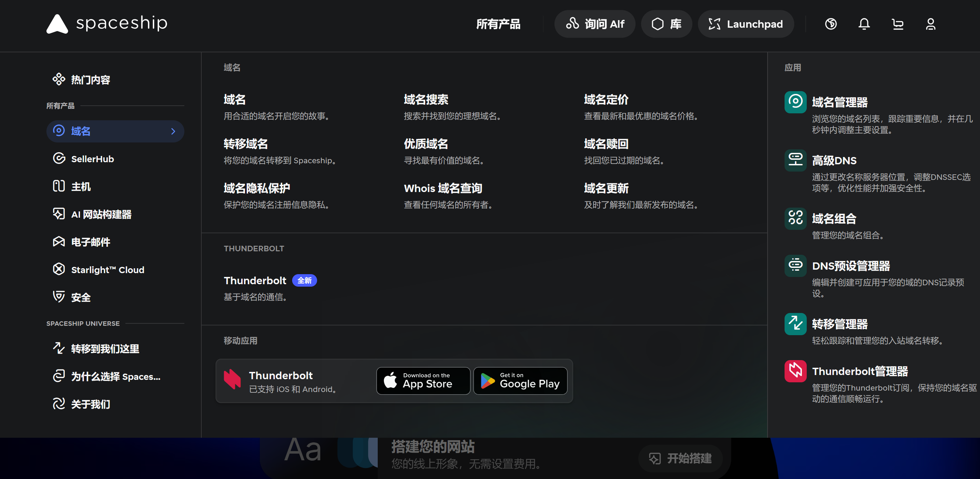Expand the 域名 category chevron arrow
The height and width of the screenshot is (479, 980).
click(x=173, y=131)
